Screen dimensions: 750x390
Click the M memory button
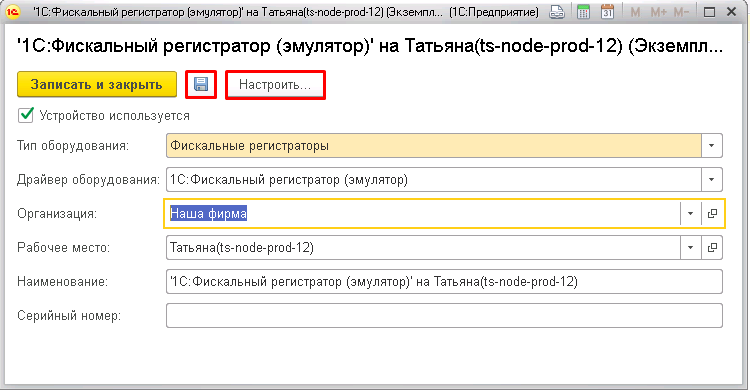tap(635, 12)
